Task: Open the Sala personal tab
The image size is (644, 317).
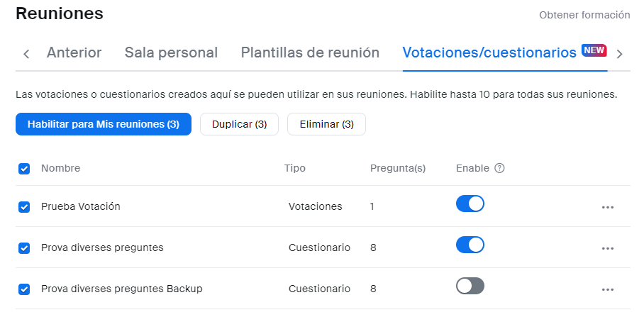Action: coord(171,52)
